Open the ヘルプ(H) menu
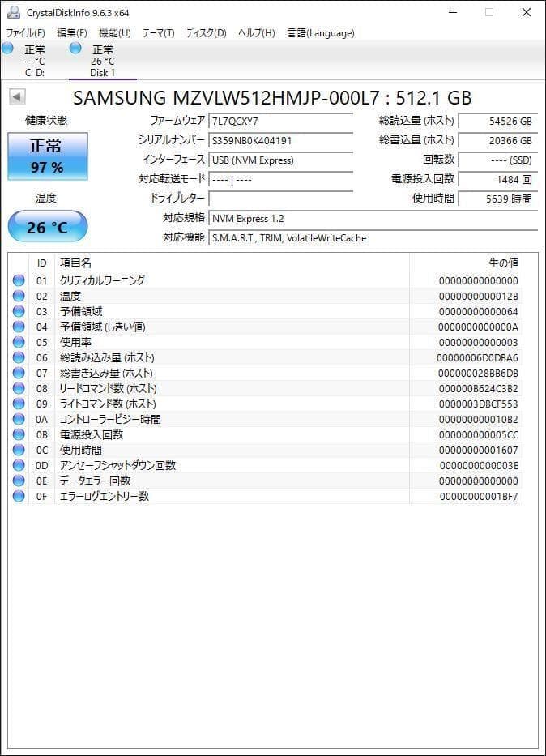Screen dimensions: 546x756 pos(256,32)
